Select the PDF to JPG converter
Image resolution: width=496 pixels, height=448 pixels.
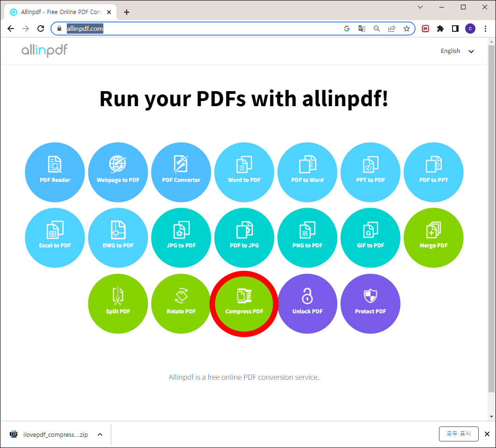point(244,238)
